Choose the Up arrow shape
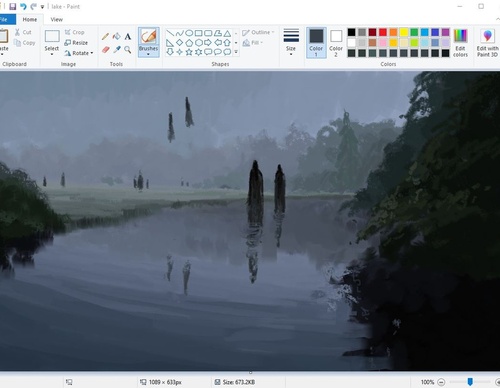 click(x=227, y=43)
